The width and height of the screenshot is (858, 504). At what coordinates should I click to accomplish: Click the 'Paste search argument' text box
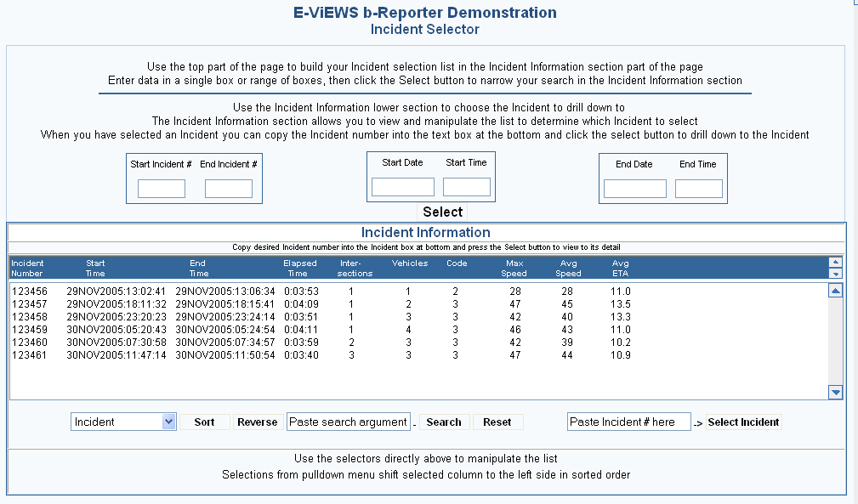coord(349,422)
